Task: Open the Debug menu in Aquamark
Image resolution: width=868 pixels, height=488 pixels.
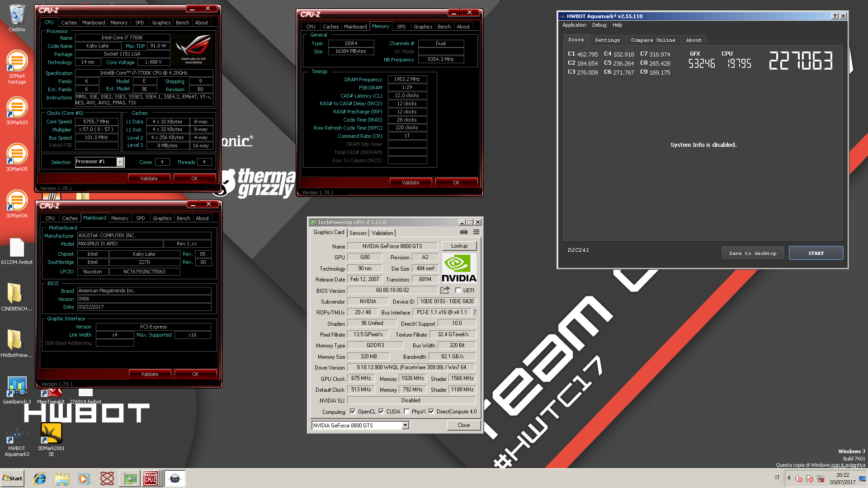Action: (599, 25)
